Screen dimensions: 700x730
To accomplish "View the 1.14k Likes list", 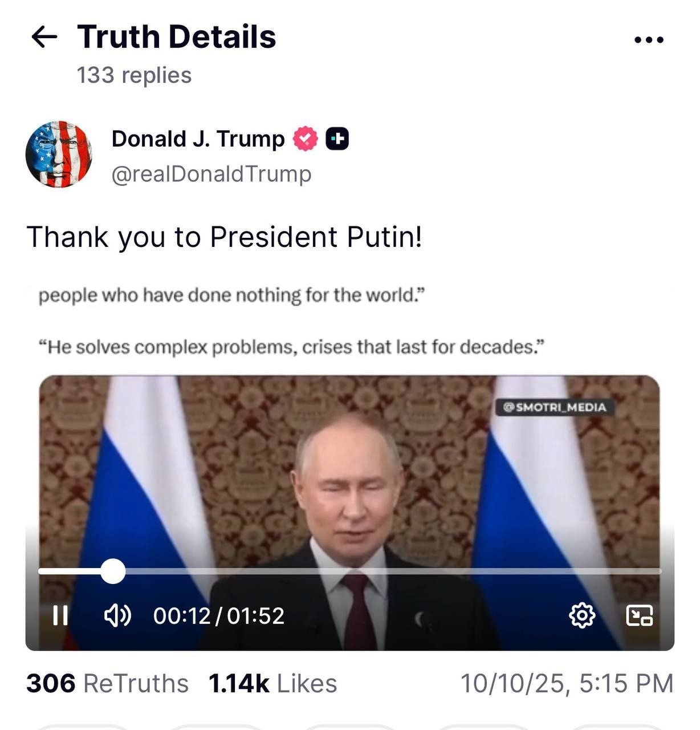I will coord(272,683).
